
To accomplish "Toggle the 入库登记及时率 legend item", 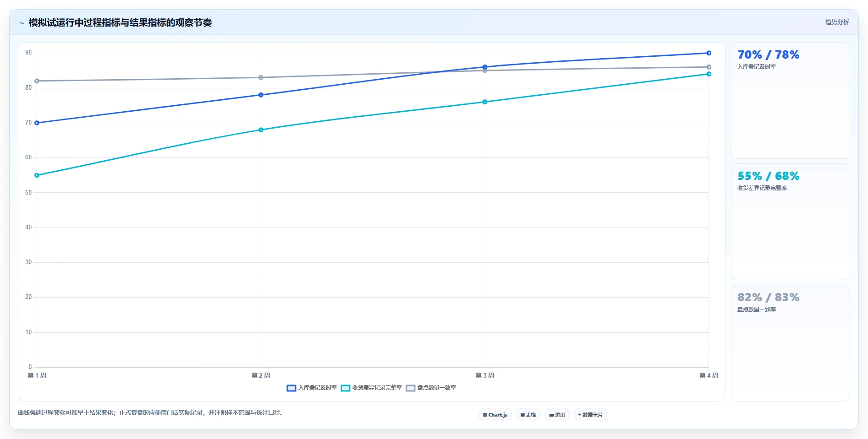I will (x=312, y=388).
